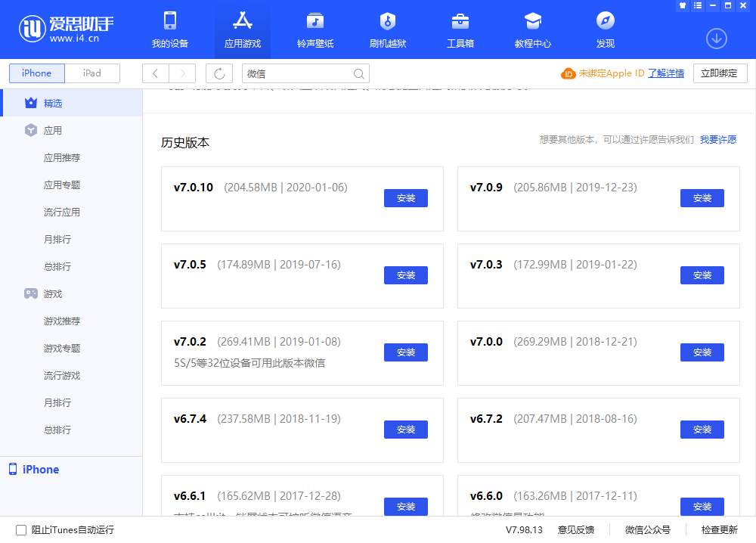
Task: Click the search magnifier icon
Action: [x=358, y=74]
